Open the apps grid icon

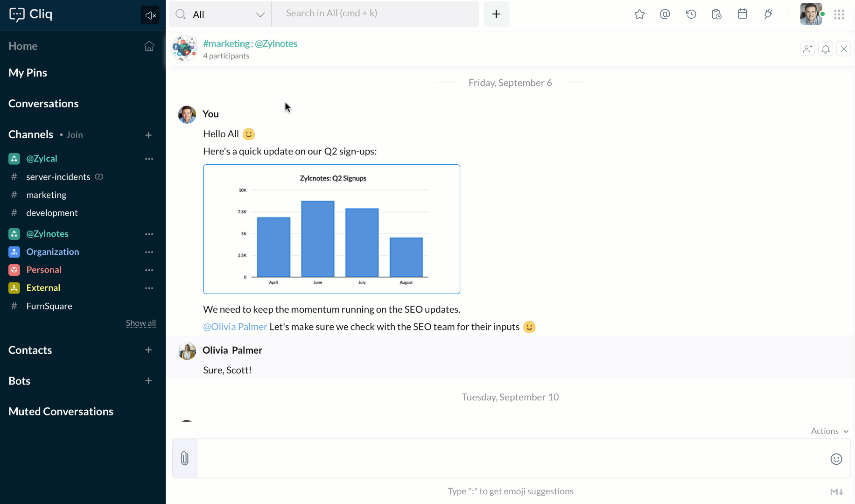(839, 14)
